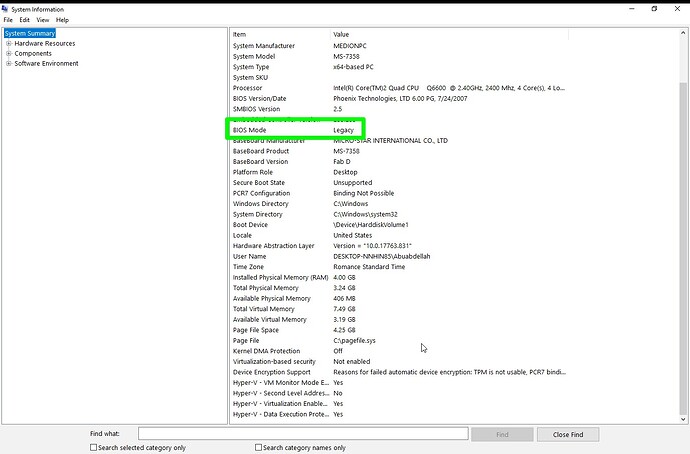Select the System Model row
Screen dimensions: 690x454
pyautogui.click(x=400, y=56)
